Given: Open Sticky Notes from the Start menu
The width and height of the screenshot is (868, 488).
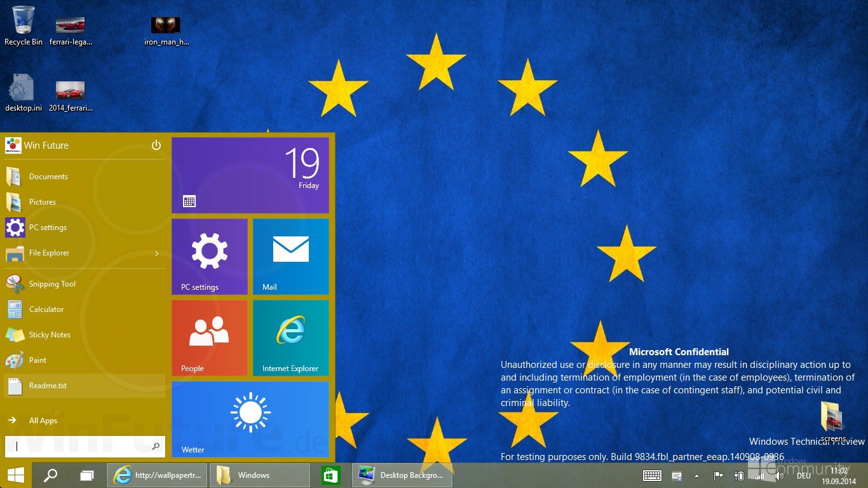Looking at the screenshot, I should [85, 335].
